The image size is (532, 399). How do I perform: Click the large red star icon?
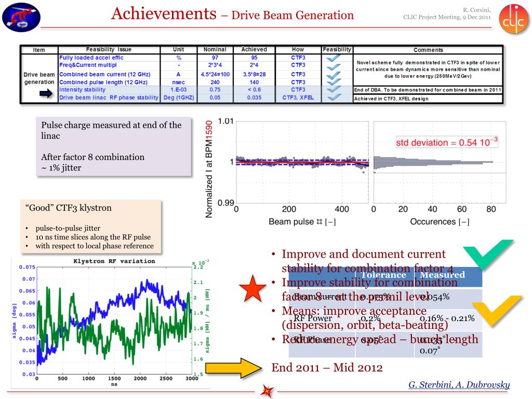[252, 289]
